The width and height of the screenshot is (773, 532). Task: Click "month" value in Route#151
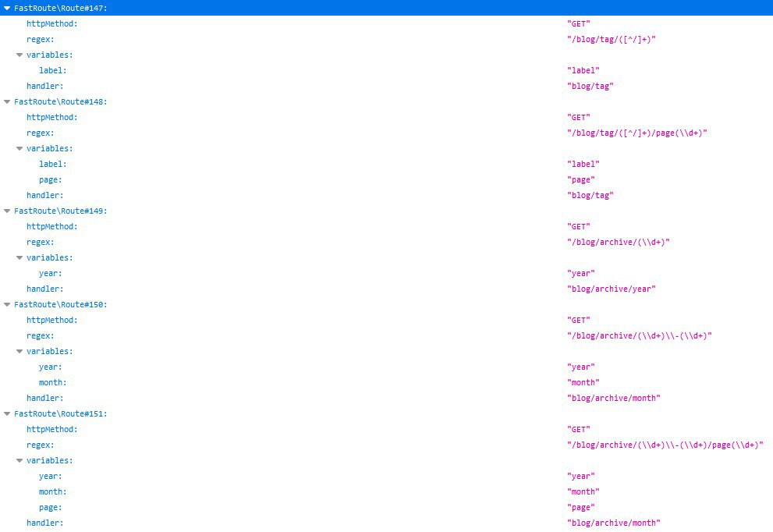[x=583, y=492]
